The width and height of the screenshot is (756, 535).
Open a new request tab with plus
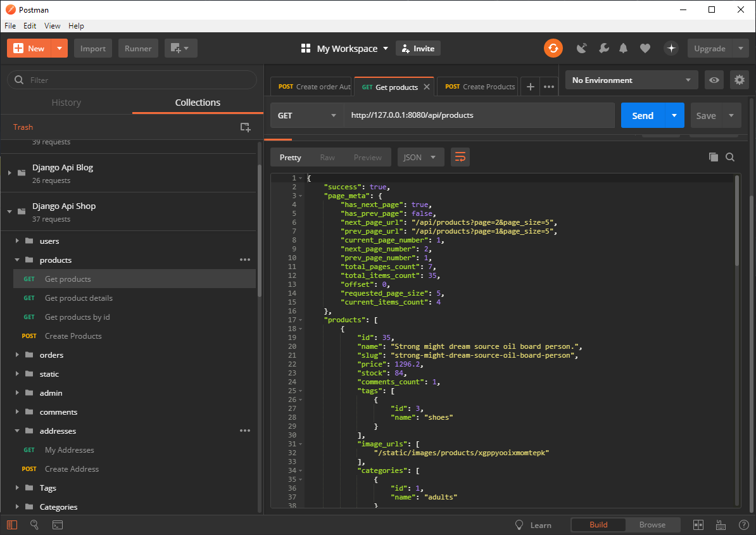(x=531, y=87)
